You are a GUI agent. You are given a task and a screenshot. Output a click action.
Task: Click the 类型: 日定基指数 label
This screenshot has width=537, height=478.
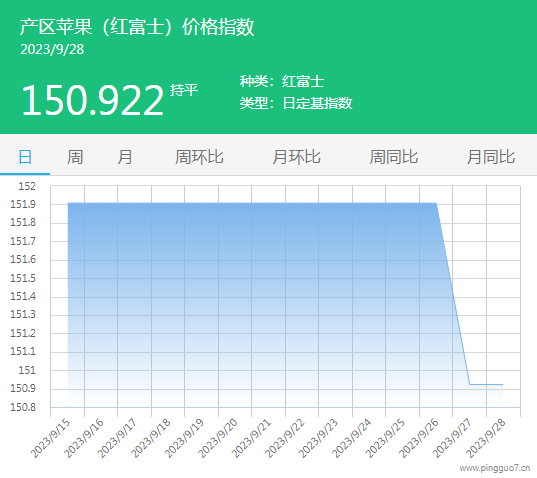pos(296,103)
